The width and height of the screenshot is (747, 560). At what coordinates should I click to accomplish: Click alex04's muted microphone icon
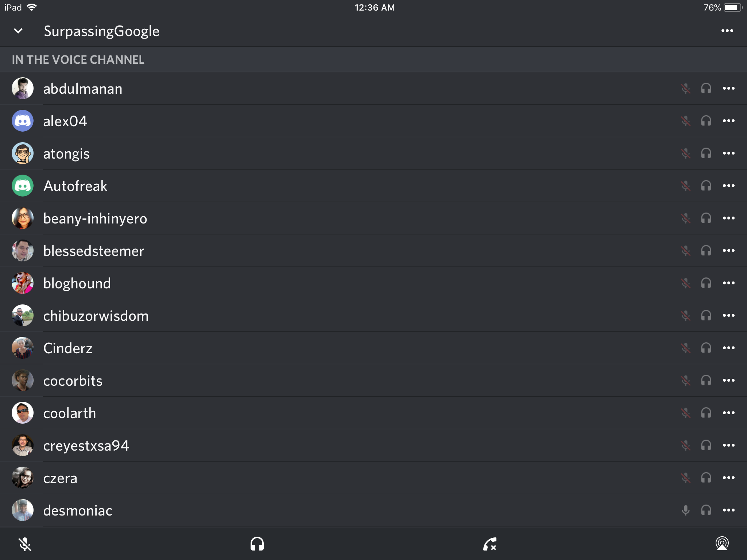coord(686,121)
